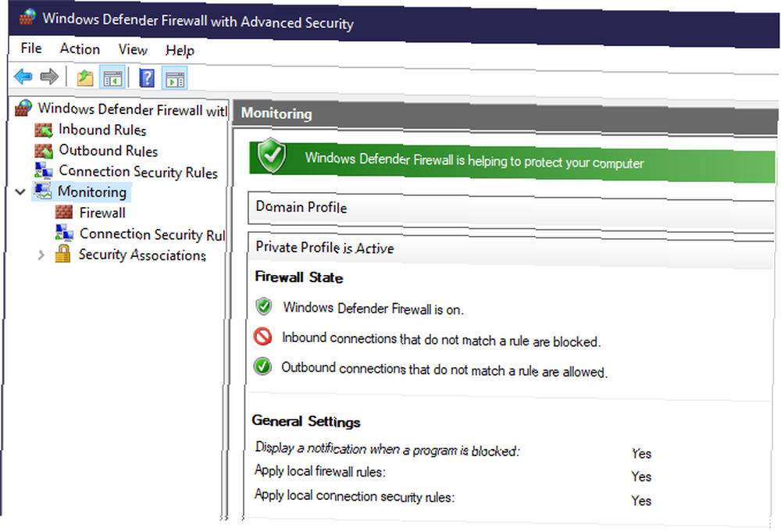Click 'Apply local firewall rules:' label
The width and height of the screenshot is (781, 532).
pos(319,471)
